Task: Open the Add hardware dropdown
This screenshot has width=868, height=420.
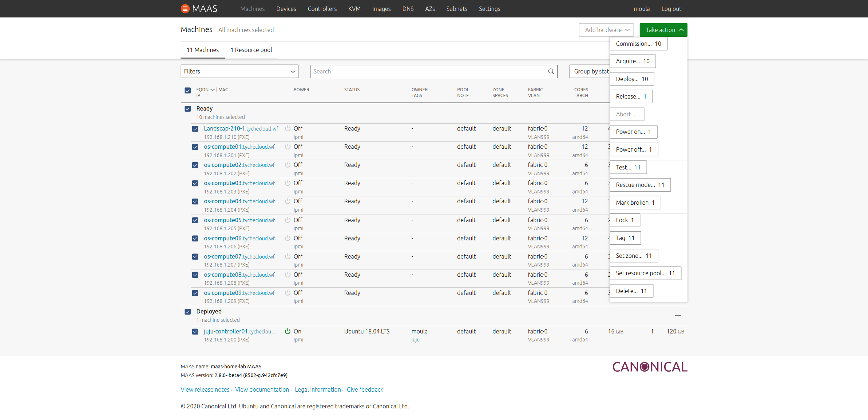Action: (x=606, y=30)
